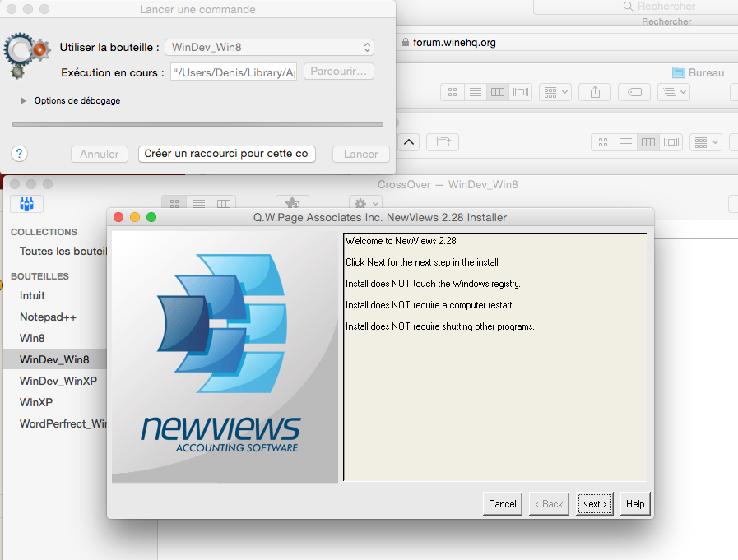The height and width of the screenshot is (560, 738).
Task: Select the Notepad++ bottle
Action: (x=48, y=317)
